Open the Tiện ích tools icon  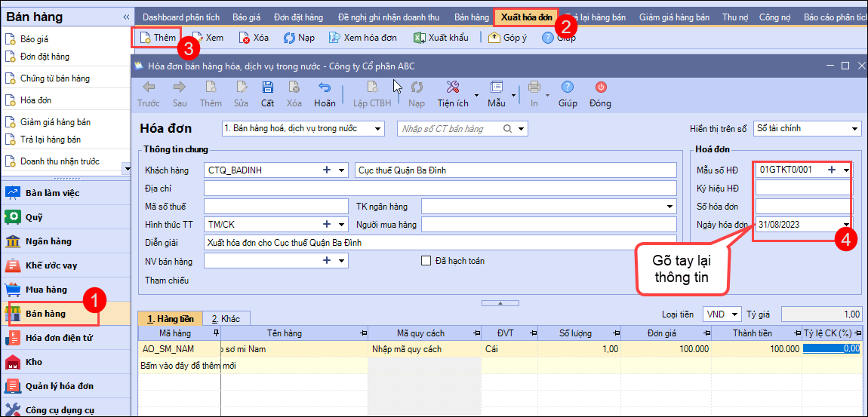(x=452, y=87)
